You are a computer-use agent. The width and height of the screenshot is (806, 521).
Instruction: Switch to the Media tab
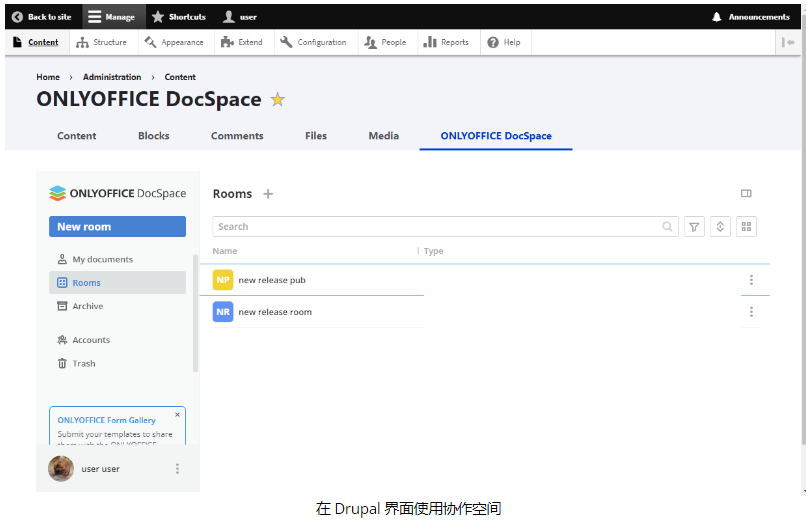click(383, 136)
